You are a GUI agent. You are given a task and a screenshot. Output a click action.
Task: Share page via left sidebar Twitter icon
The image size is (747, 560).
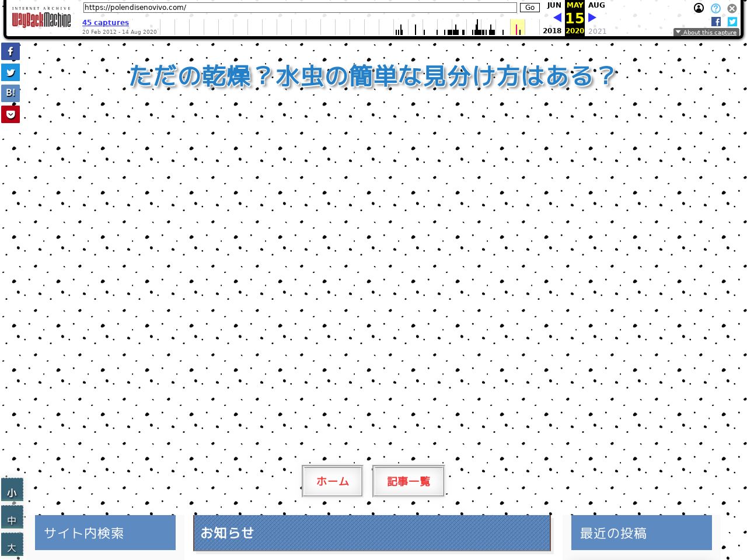(11, 72)
